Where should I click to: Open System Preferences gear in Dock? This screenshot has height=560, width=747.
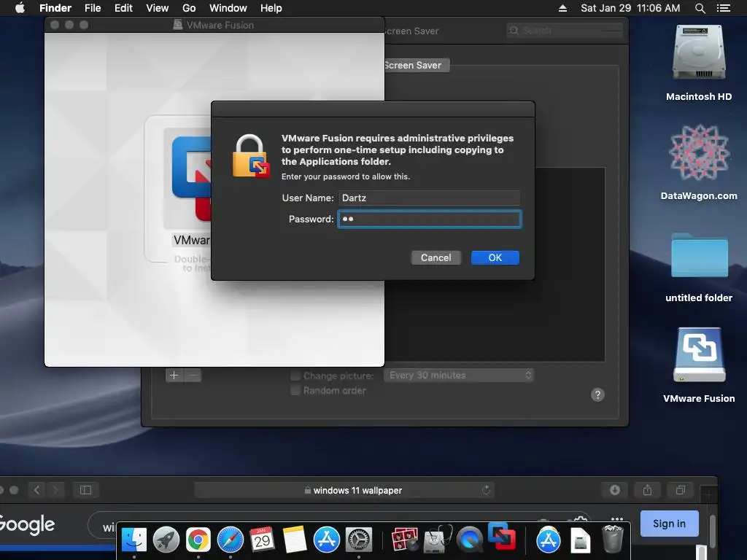coord(359,540)
